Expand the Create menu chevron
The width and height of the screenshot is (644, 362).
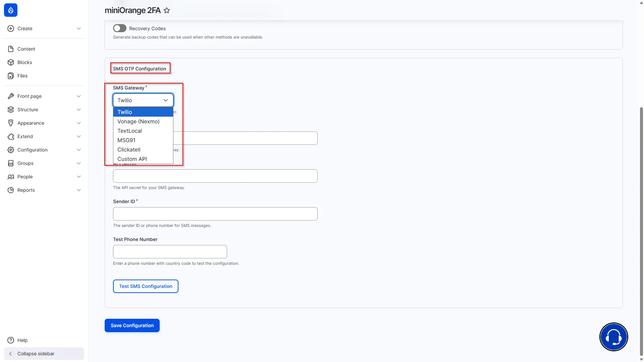pos(79,28)
